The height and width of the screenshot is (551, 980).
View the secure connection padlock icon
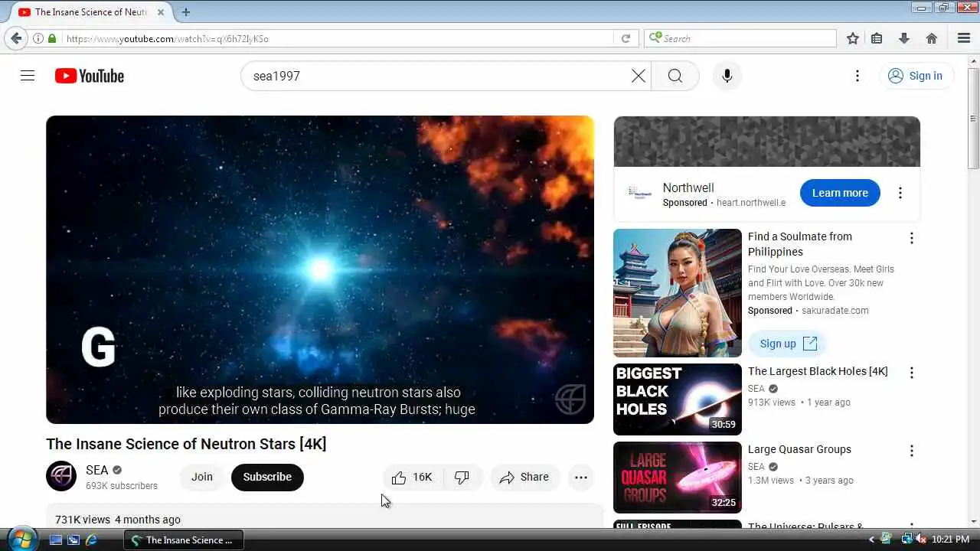[52, 38]
